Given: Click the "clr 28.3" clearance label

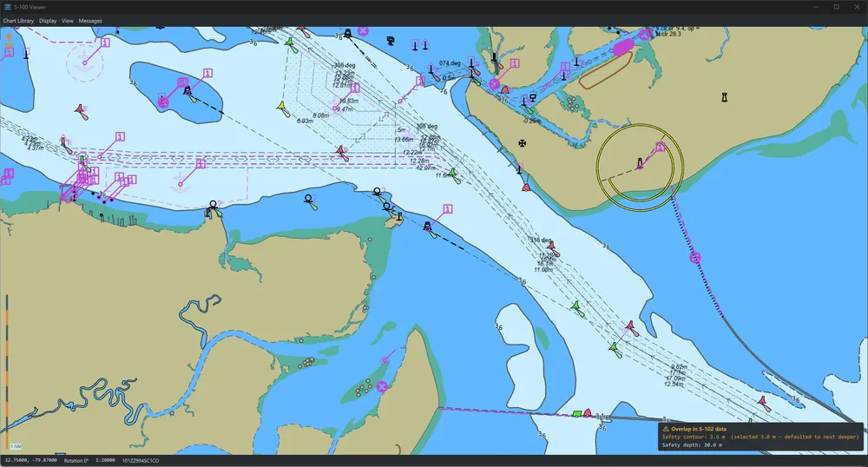Looking at the screenshot, I should click(669, 34).
